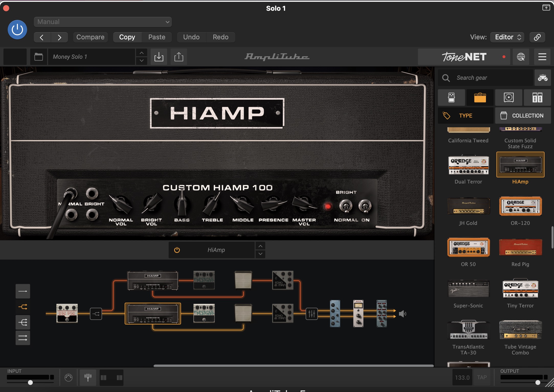Select the Tiny Terror amp thumbnail
Image resolution: width=554 pixels, height=392 pixels.
point(520,288)
